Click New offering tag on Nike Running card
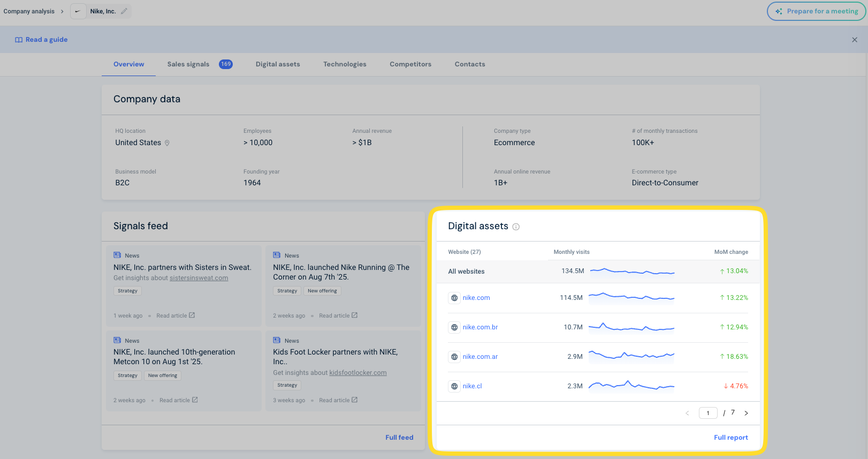868x459 pixels. click(322, 291)
